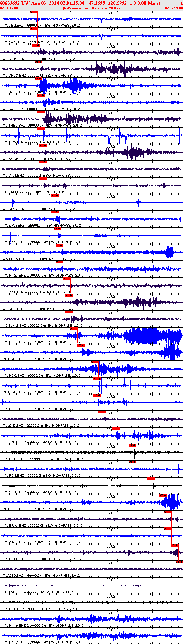The height and width of the screenshot is (644, 183).
Task: Click the red pick flag on CC SVIC trace
Action: (38, 79)
